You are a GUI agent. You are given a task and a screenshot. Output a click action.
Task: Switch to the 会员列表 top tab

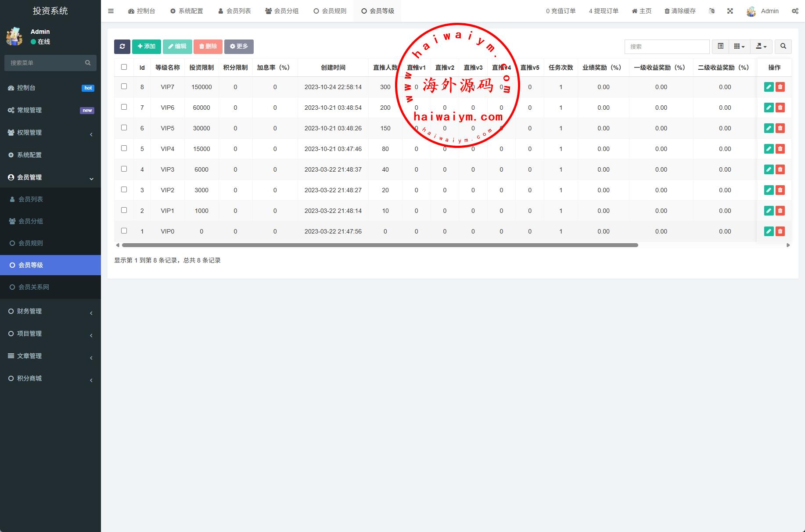click(x=234, y=11)
